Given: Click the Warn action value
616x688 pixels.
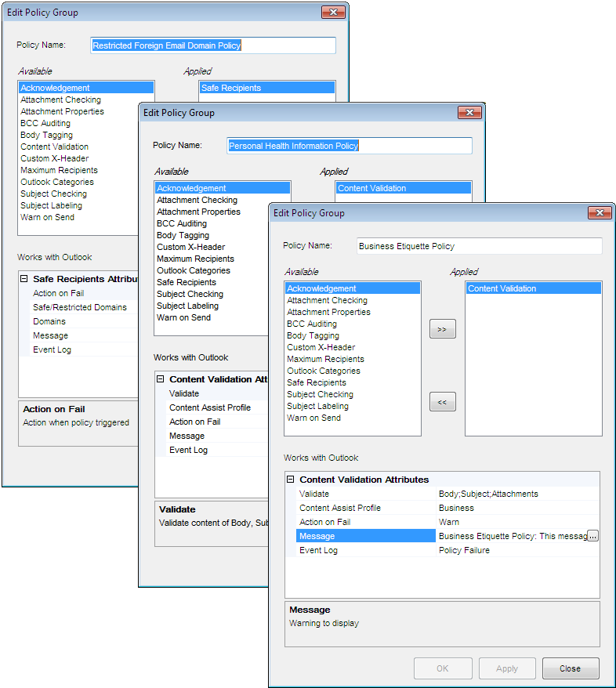Looking at the screenshot, I should pyautogui.click(x=449, y=522).
